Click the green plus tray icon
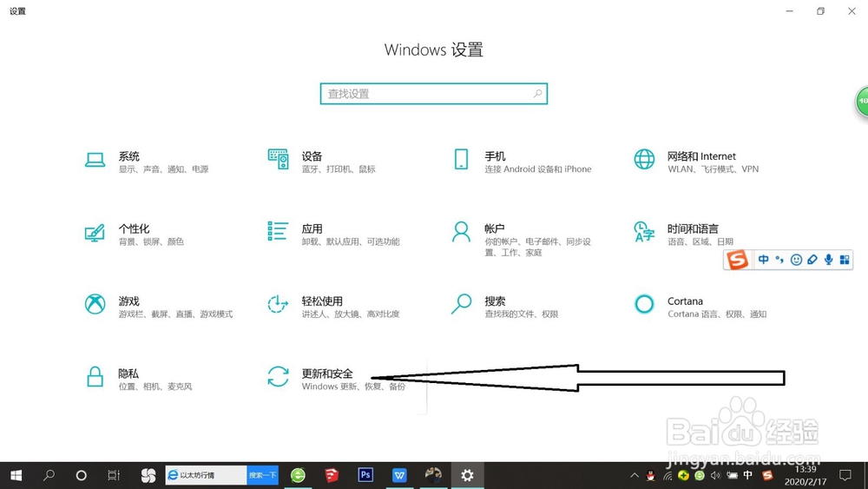The height and width of the screenshot is (489, 868). click(x=684, y=475)
